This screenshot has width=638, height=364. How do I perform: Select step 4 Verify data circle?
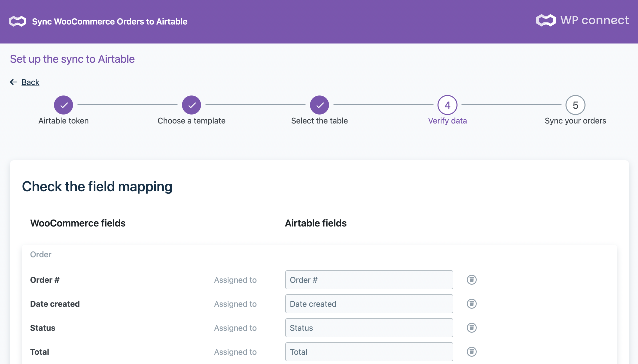click(447, 105)
